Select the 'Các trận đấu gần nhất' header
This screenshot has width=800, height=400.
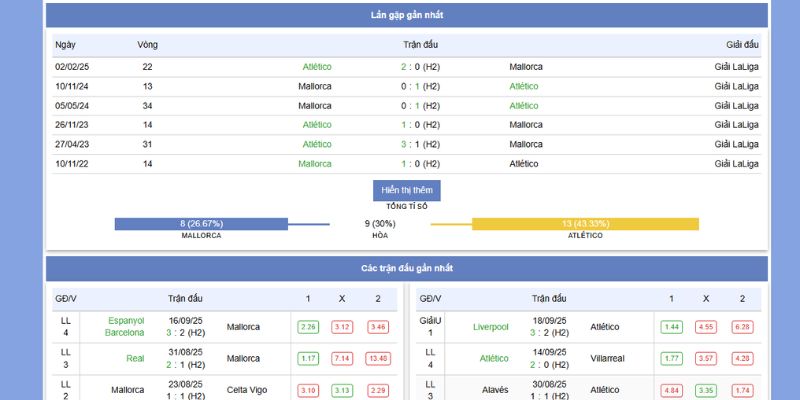406,268
